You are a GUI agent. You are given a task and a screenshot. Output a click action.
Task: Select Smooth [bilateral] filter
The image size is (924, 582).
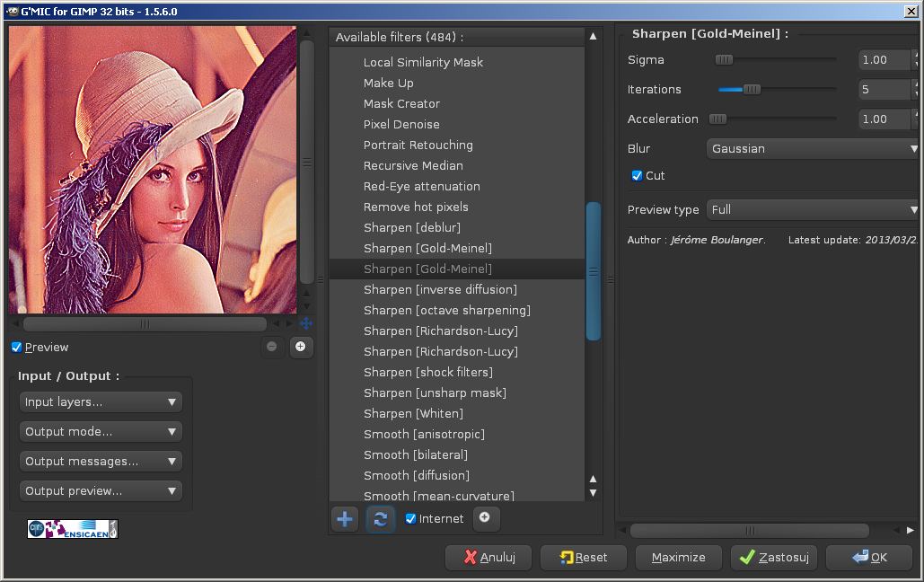416,454
